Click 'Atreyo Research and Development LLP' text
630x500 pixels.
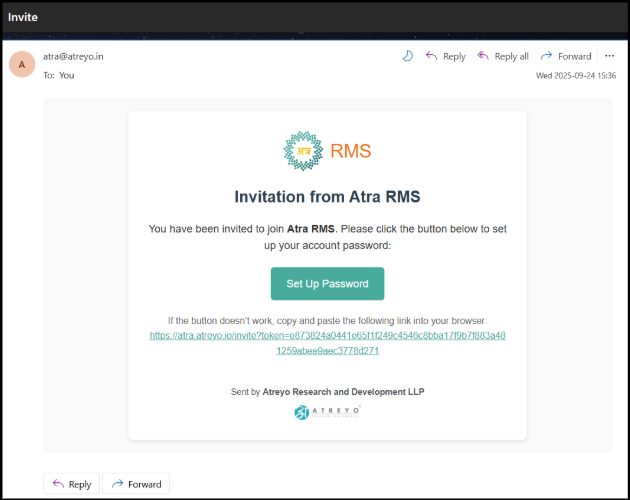click(x=343, y=391)
